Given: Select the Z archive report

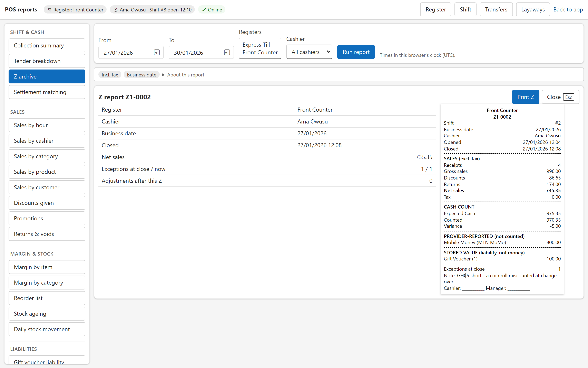Looking at the screenshot, I should [x=47, y=76].
